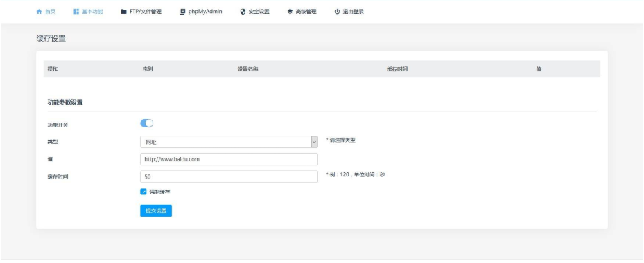The width and height of the screenshot is (644, 263).
Task: Click the folder icon beside FTP/文件管理
Action: (123, 12)
